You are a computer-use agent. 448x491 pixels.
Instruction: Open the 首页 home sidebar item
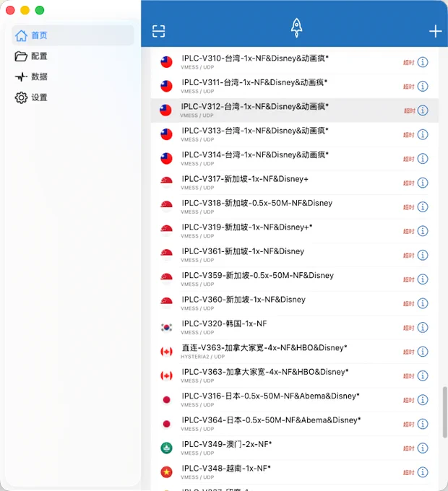pyautogui.click(x=73, y=35)
